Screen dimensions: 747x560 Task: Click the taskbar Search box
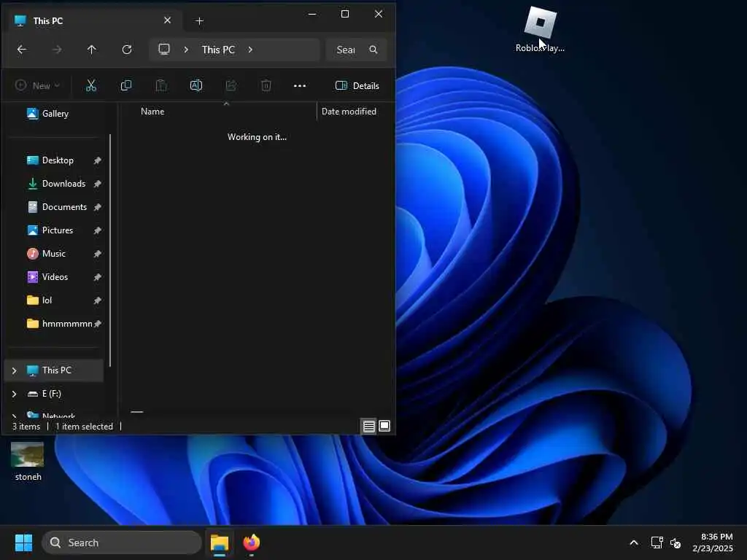[x=122, y=542]
